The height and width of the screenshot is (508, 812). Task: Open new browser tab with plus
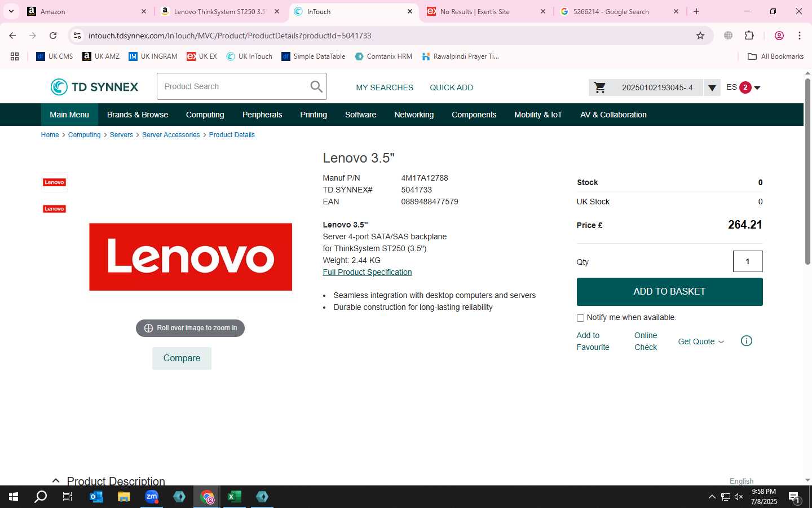tap(696, 11)
